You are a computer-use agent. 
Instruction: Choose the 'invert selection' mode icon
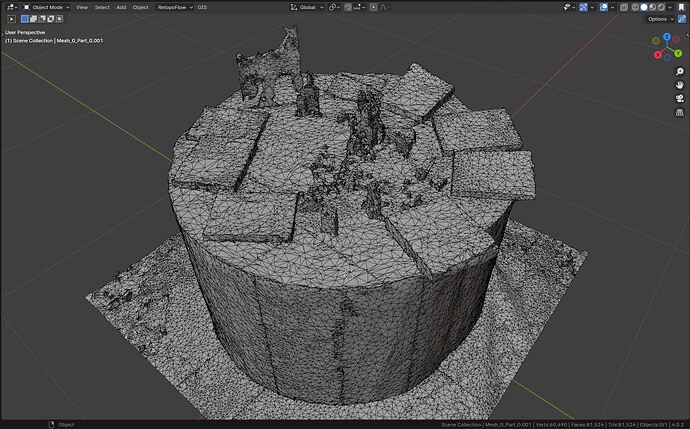(51, 19)
